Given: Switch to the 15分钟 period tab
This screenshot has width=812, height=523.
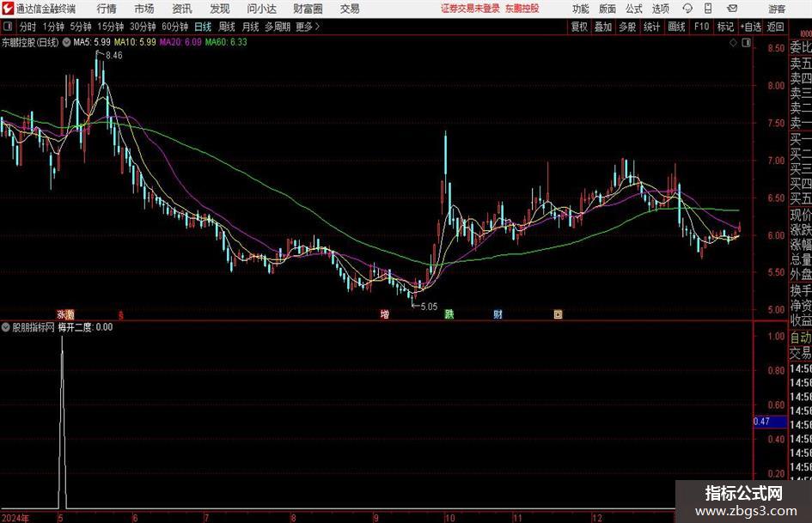Looking at the screenshot, I should click(x=111, y=27).
